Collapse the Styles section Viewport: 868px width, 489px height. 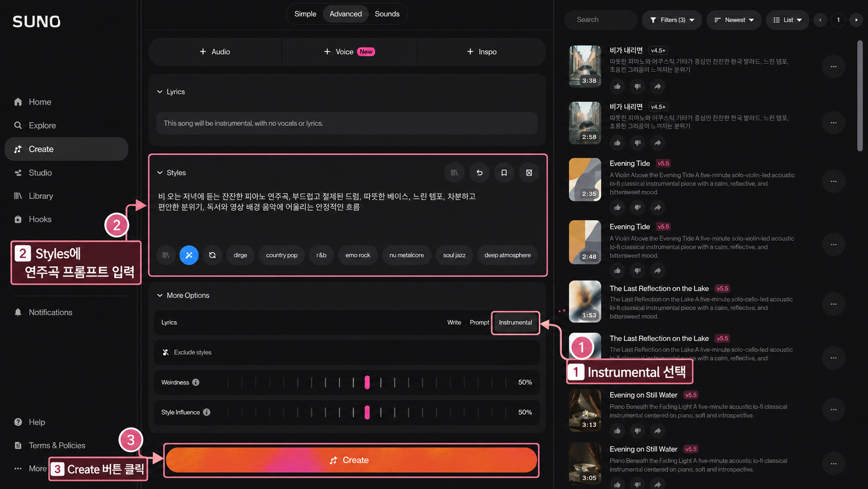pos(171,173)
